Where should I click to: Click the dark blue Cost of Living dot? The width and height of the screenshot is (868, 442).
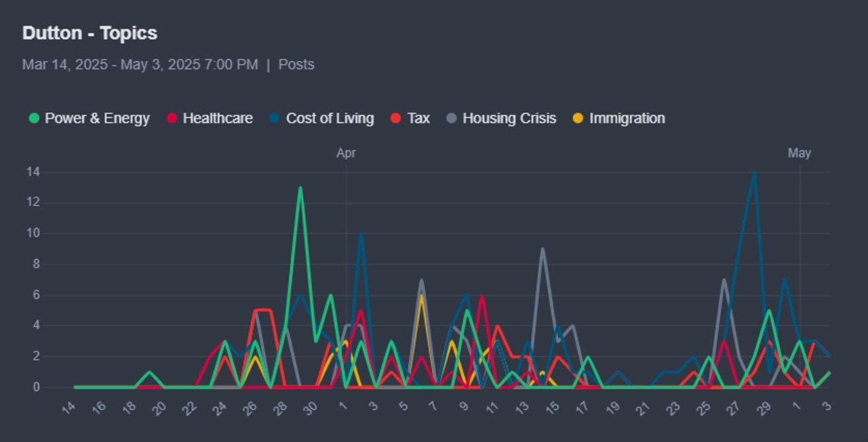275,118
